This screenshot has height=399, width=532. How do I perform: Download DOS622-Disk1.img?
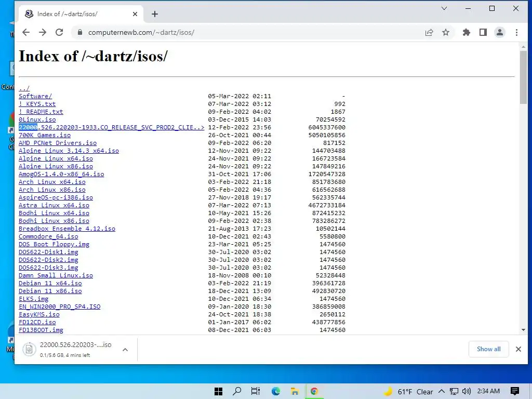tap(48, 252)
